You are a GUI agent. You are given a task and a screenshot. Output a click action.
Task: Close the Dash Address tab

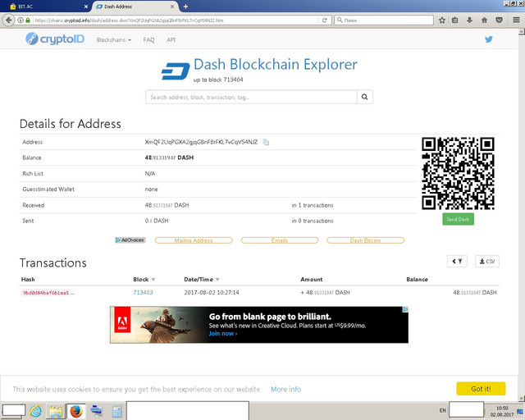coord(172,7)
